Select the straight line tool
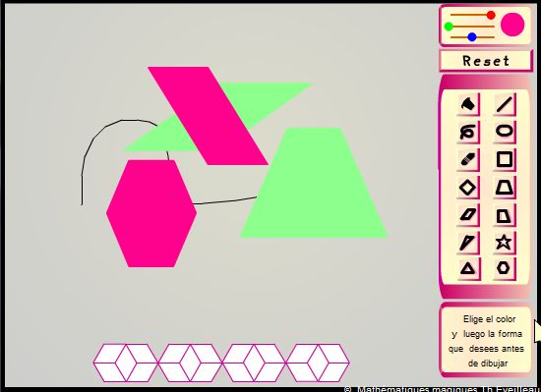 click(504, 104)
